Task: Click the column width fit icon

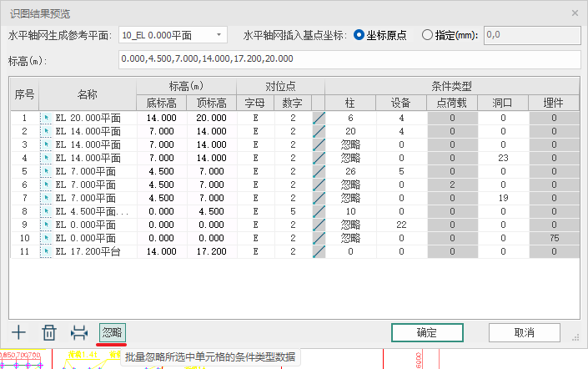Action: [x=79, y=332]
